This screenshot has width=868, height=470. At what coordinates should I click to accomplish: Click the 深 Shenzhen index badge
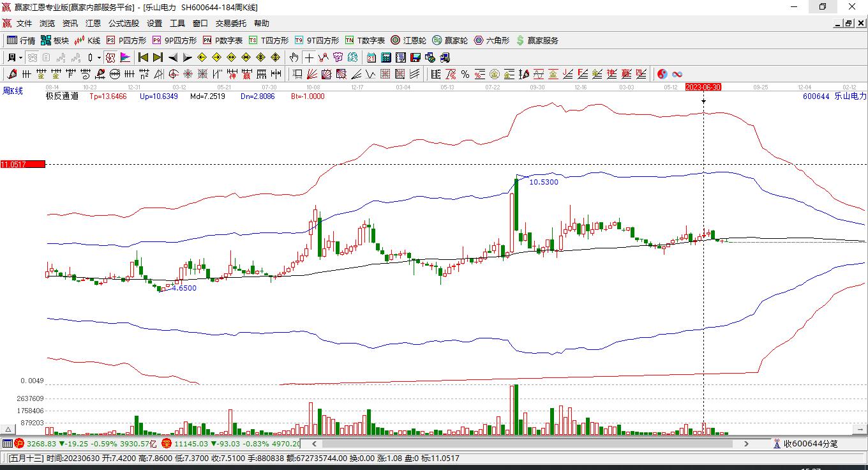[167, 443]
